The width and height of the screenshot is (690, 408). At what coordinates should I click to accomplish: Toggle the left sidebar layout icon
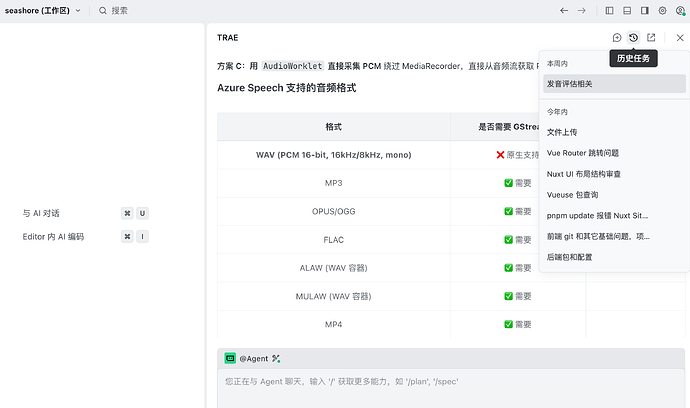pos(609,11)
